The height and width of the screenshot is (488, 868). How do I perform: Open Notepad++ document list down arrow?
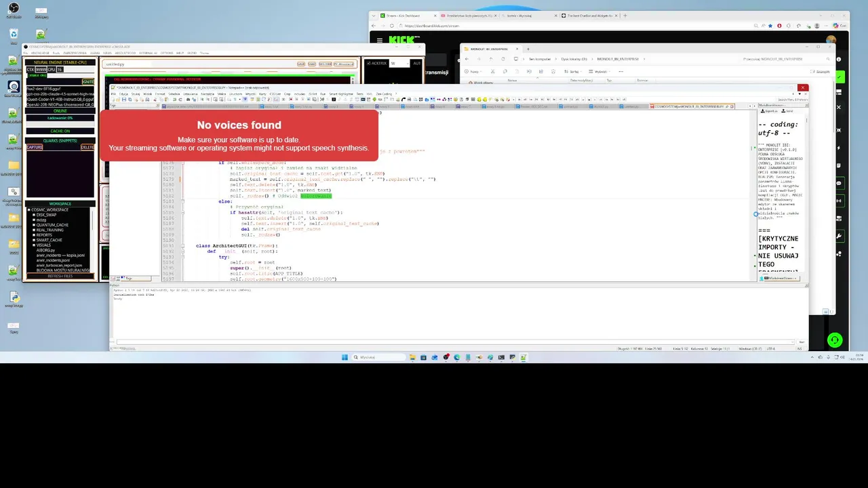click(800, 94)
